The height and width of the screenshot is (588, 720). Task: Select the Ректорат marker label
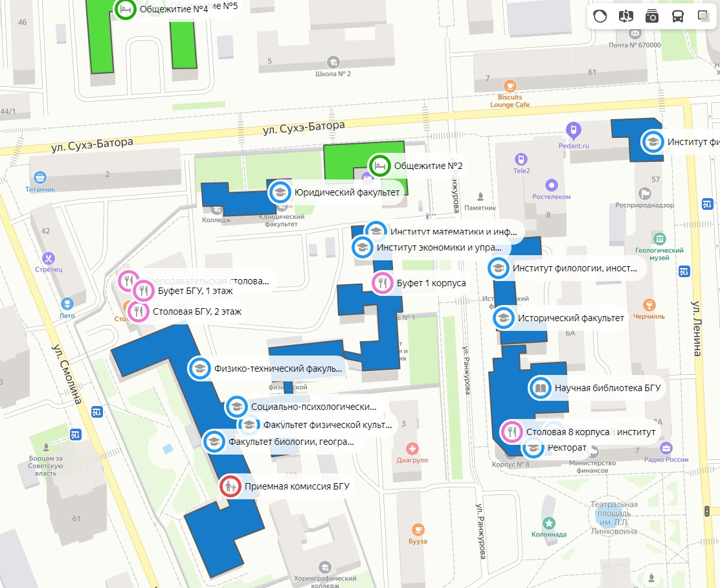click(567, 447)
